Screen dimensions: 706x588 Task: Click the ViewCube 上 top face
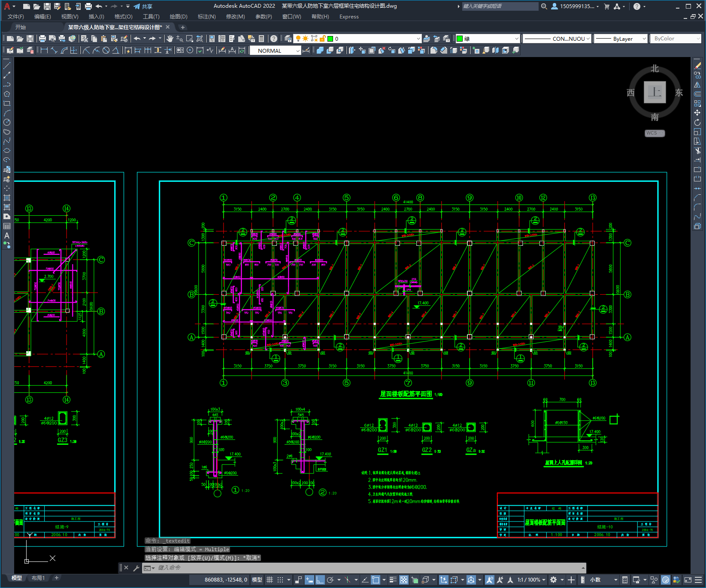click(654, 92)
